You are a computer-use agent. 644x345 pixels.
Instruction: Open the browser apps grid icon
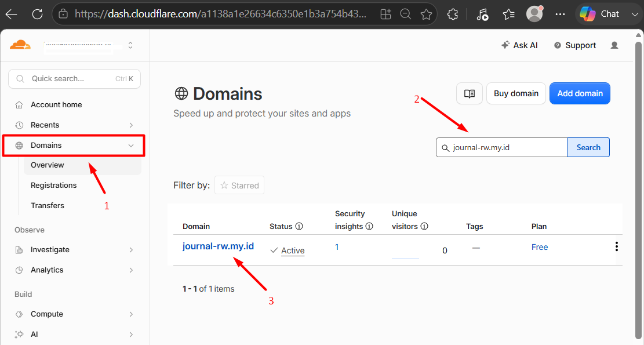pos(385,14)
